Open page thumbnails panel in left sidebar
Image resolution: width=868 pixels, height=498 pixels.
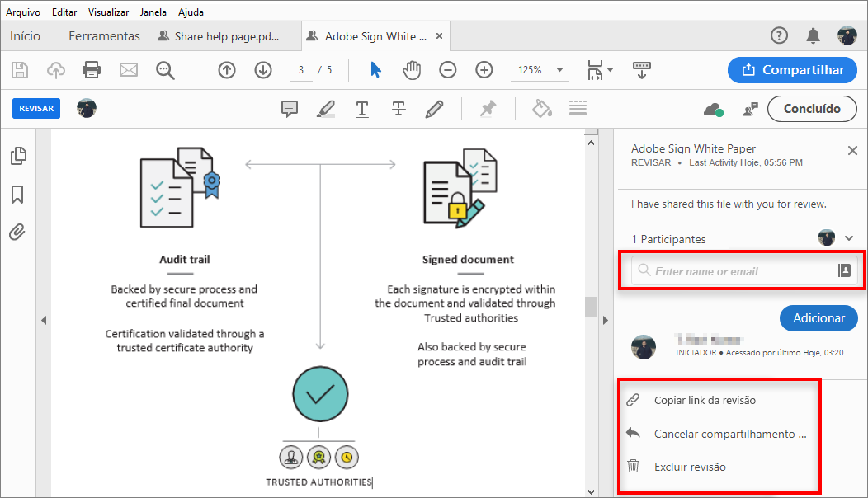pos(18,156)
